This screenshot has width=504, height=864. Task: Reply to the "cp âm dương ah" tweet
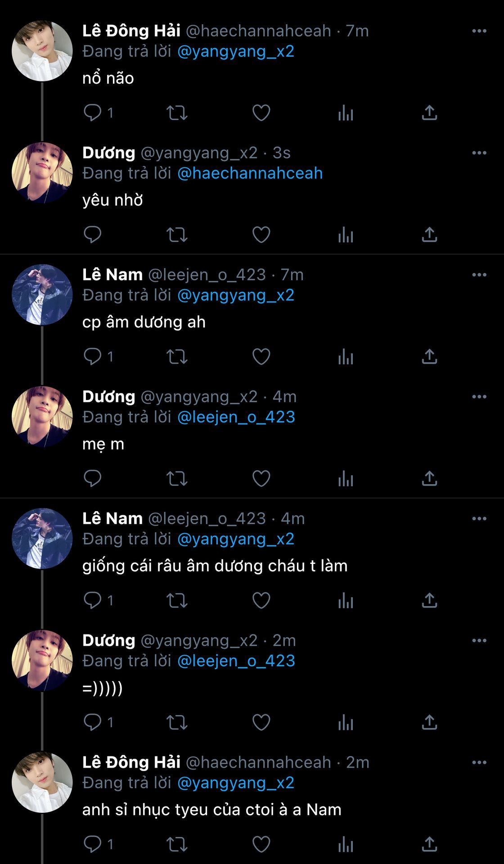pyautogui.click(x=93, y=356)
